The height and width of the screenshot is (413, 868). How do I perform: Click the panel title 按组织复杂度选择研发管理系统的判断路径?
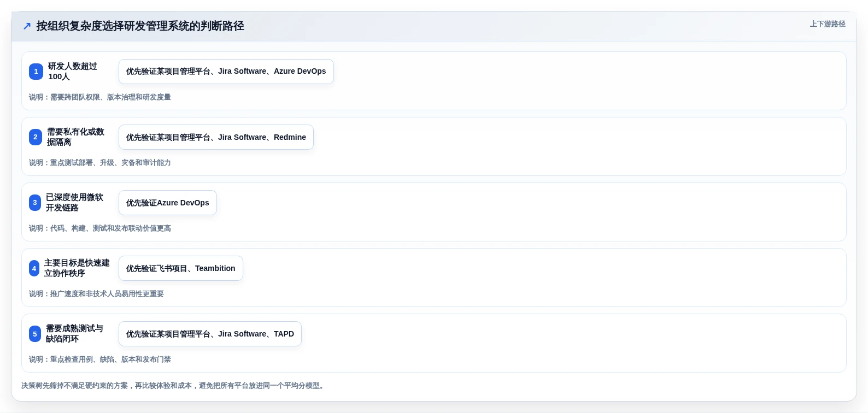140,26
